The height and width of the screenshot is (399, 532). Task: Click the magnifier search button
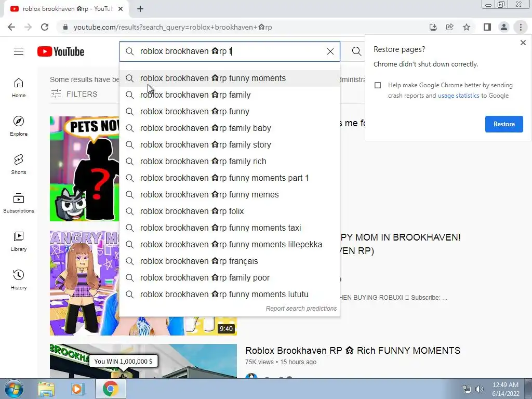[x=356, y=51]
